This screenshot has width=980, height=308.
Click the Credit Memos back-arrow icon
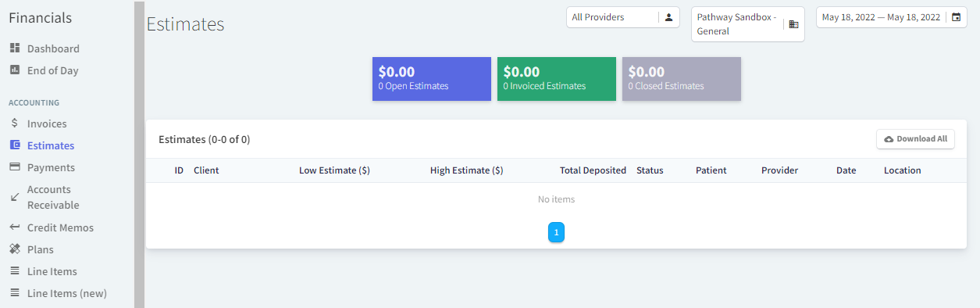pyautogui.click(x=14, y=227)
